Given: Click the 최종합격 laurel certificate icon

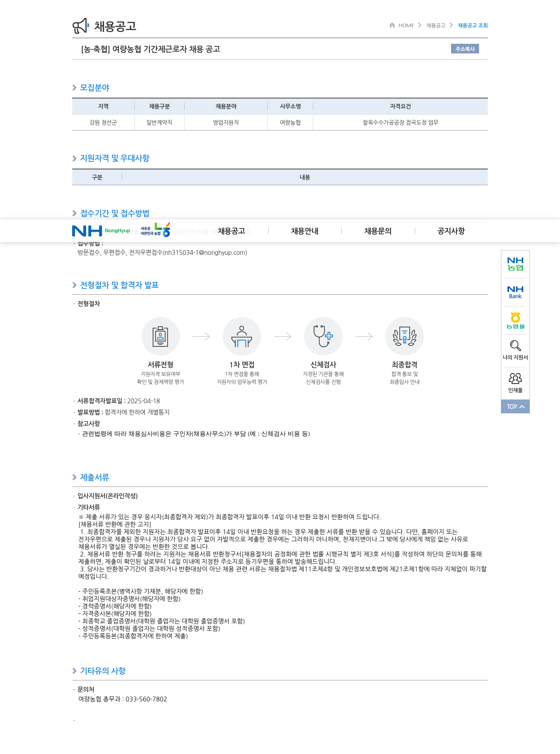Looking at the screenshot, I should pos(405,336).
